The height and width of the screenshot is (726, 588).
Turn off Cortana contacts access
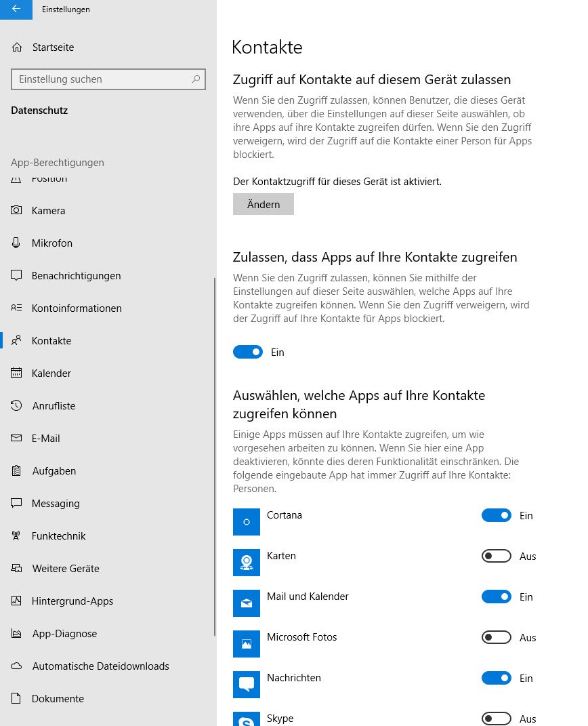click(497, 516)
